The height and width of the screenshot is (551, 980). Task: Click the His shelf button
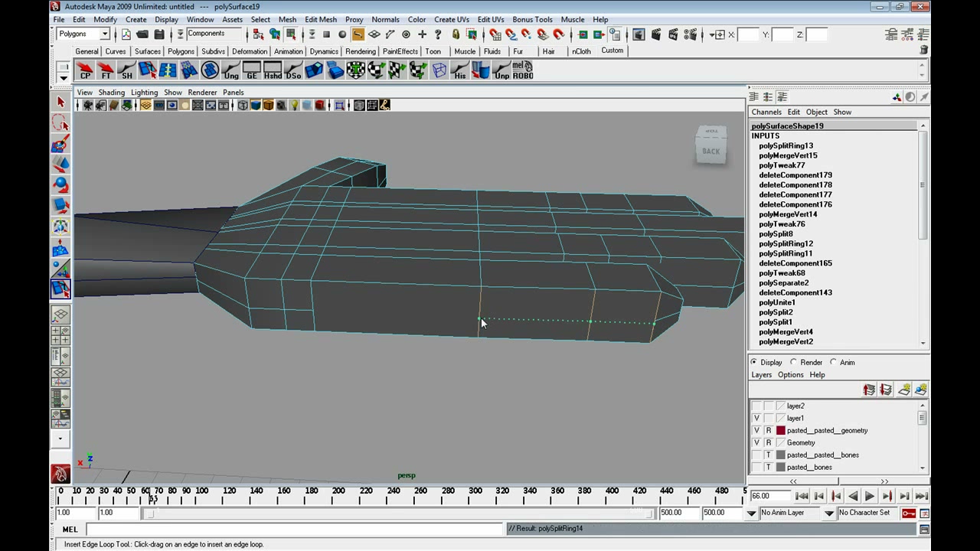coord(459,71)
